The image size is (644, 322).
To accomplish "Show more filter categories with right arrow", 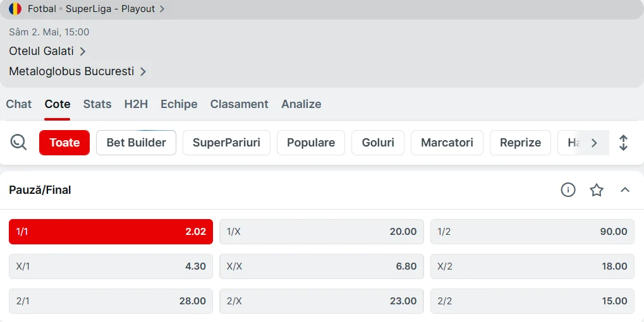I will click(x=594, y=143).
